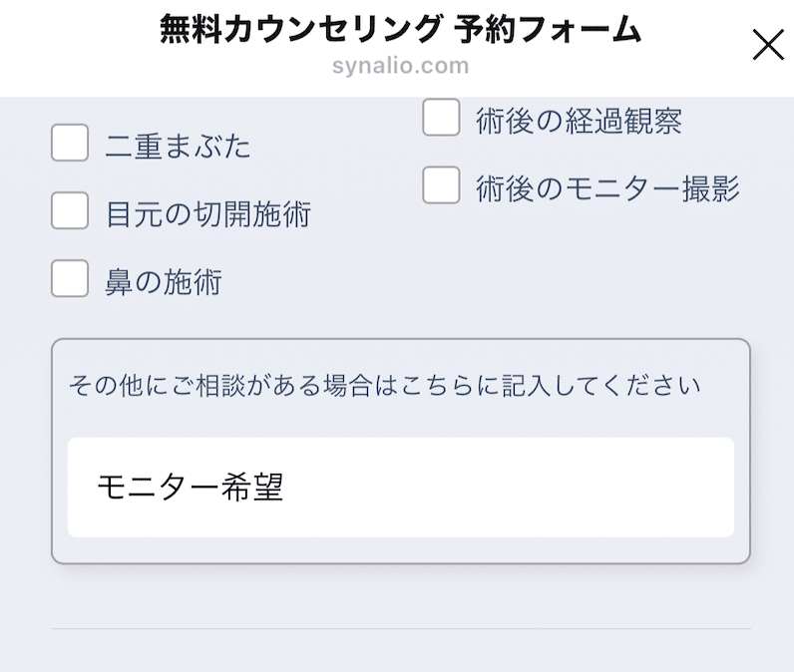794x672 pixels.
Task: Click the horizontal divider line below the box
Action: pyautogui.click(x=400, y=629)
